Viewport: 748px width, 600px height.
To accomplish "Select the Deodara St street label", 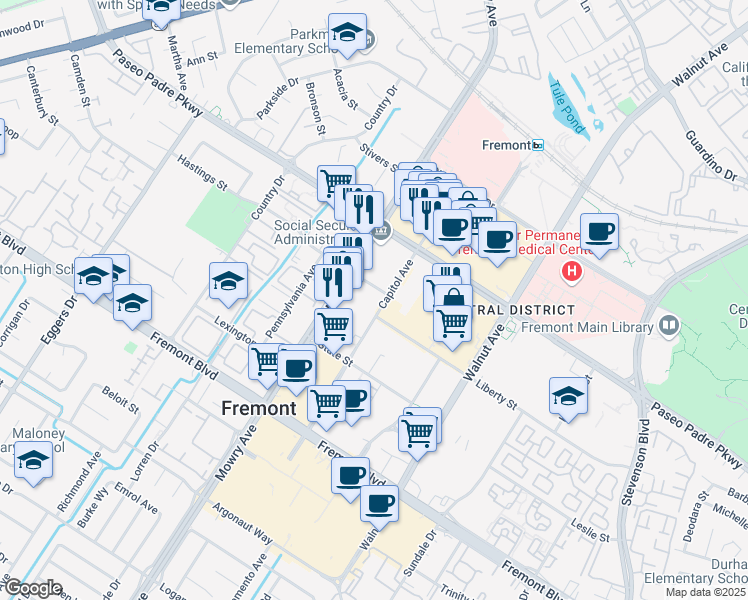I will tap(696, 517).
